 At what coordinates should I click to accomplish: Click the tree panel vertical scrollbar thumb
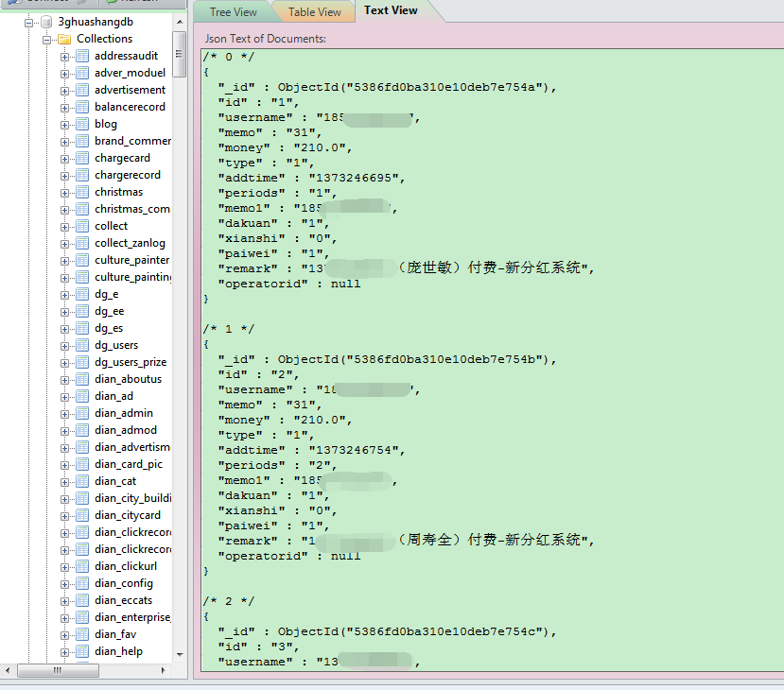click(180, 54)
